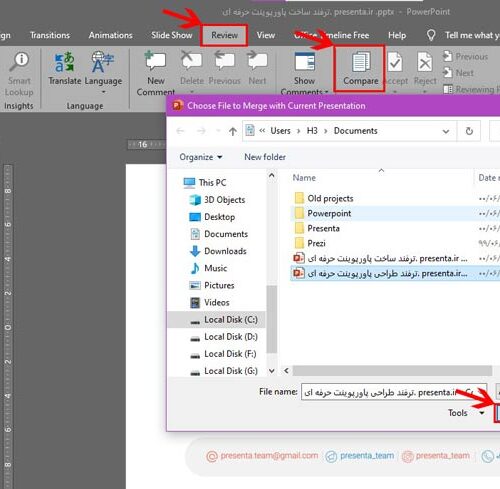
Task: Open the Animations tab
Action: (x=110, y=35)
